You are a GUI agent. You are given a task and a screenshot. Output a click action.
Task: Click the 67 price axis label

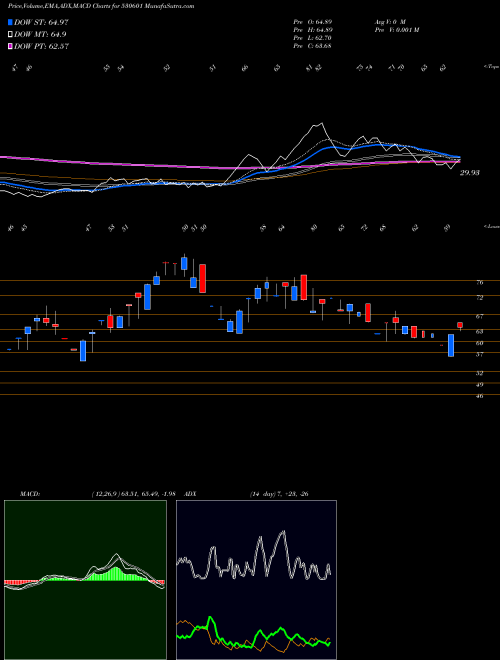(x=479, y=316)
